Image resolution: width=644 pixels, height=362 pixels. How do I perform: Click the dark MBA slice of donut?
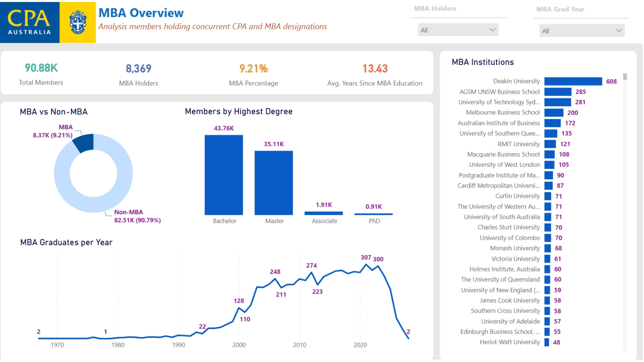[85, 142]
